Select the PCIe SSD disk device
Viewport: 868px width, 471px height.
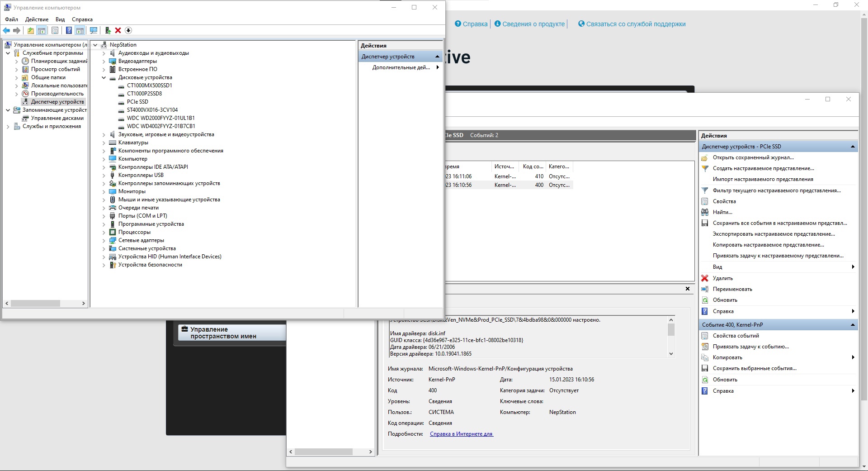click(137, 102)
